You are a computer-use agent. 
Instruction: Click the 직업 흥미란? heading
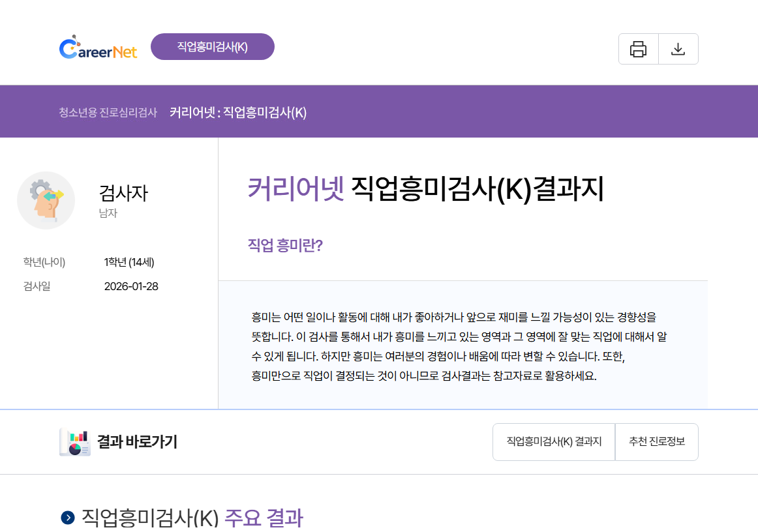coord(285,246)
